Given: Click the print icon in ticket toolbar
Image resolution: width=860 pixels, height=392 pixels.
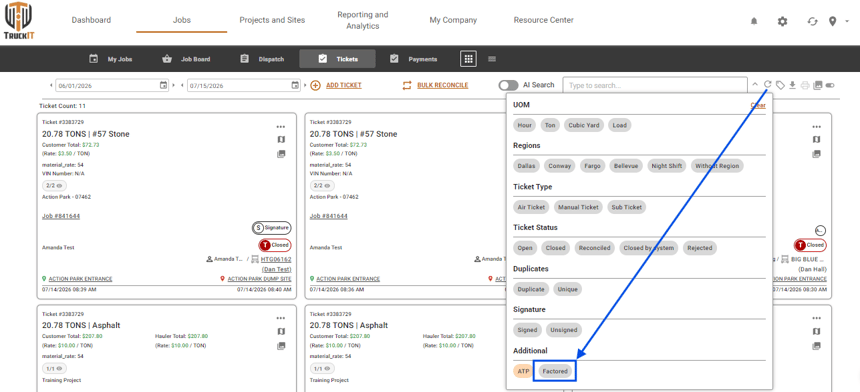Looking at the screenshot, I should 805,85.
